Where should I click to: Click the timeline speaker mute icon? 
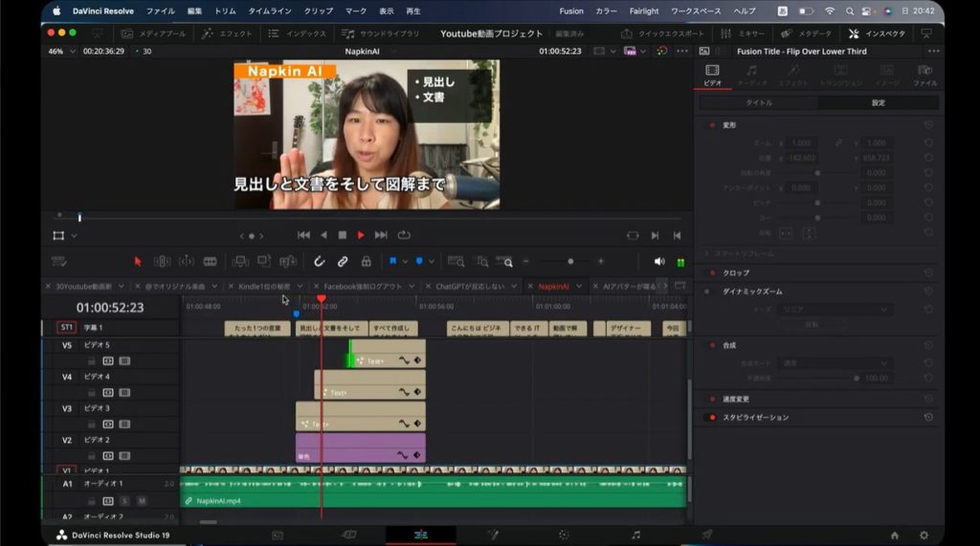click(x=658, y=261)
